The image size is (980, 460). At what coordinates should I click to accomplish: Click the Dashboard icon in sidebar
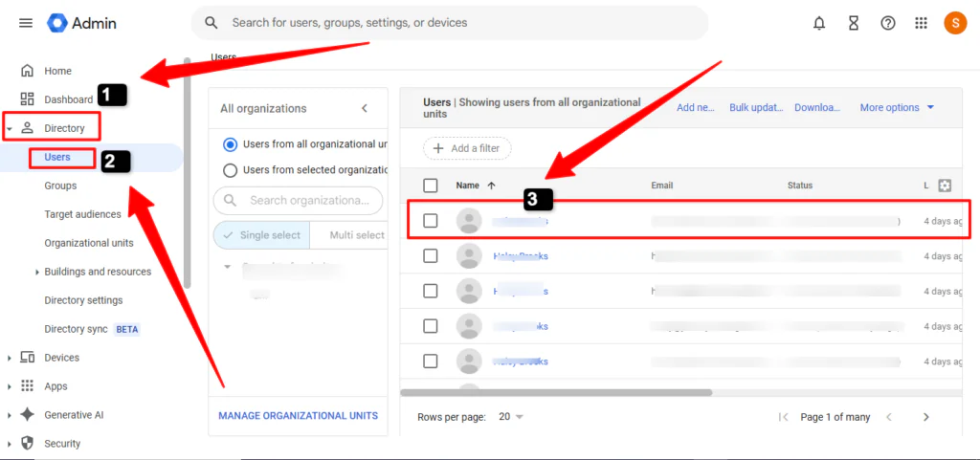pos(27,99)
